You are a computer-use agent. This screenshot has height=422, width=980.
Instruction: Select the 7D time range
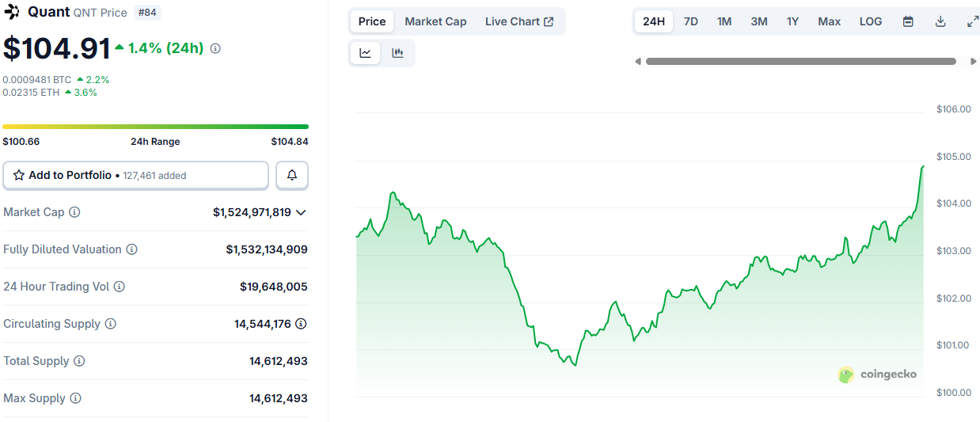tap(690, 21)
